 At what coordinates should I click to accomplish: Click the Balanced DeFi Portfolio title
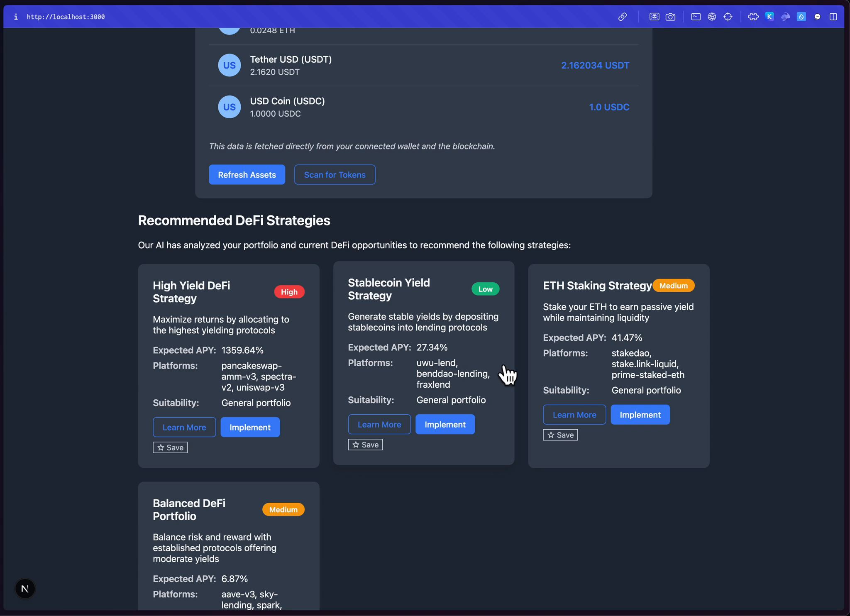pos(189,509)
